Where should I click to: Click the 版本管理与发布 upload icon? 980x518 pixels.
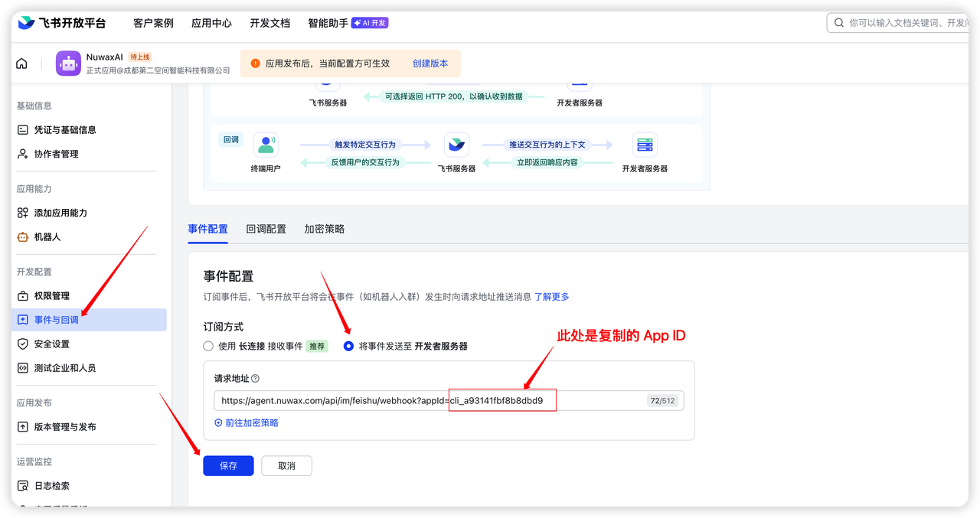tap(23, 427)
